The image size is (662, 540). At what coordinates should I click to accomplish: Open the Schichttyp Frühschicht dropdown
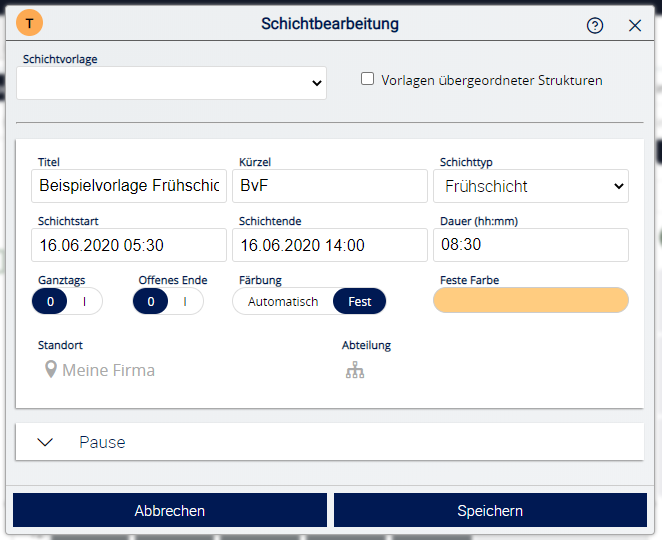click(x=530, y=186)
